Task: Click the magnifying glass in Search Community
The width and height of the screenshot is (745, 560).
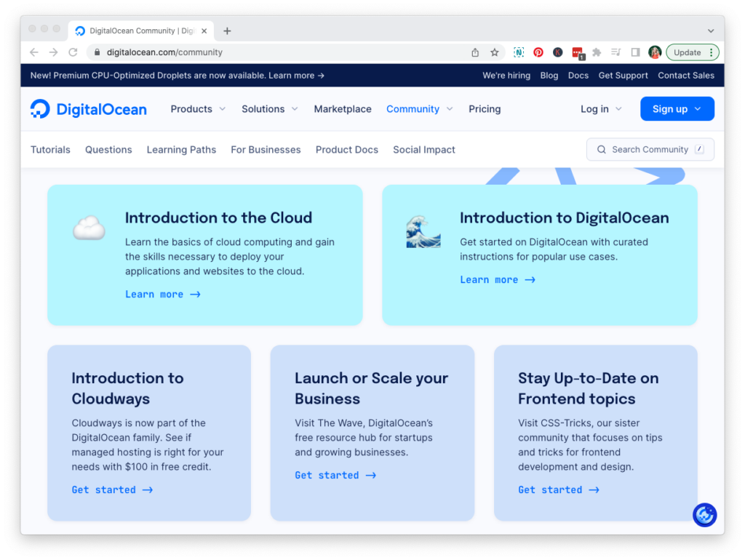Action: (601, 149)
